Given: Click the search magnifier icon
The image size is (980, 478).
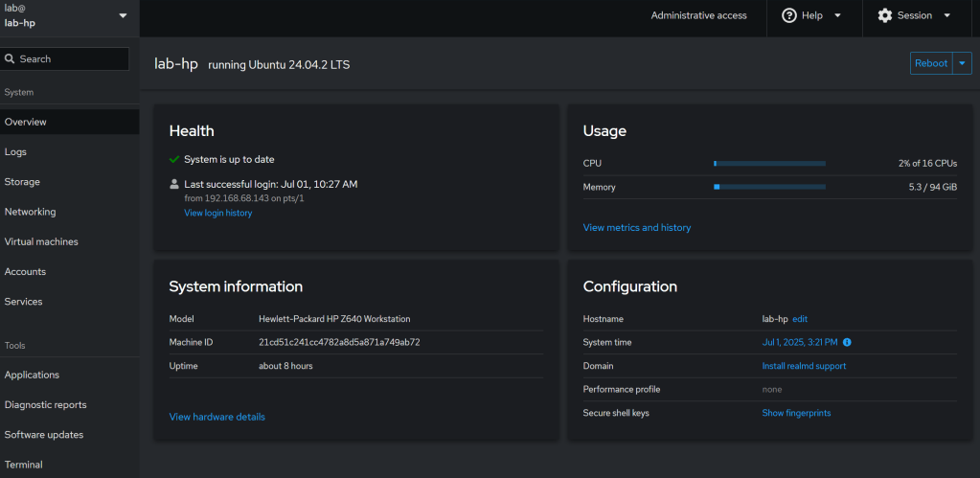Looking at the screenshot, I should click(x=11, y=59).
